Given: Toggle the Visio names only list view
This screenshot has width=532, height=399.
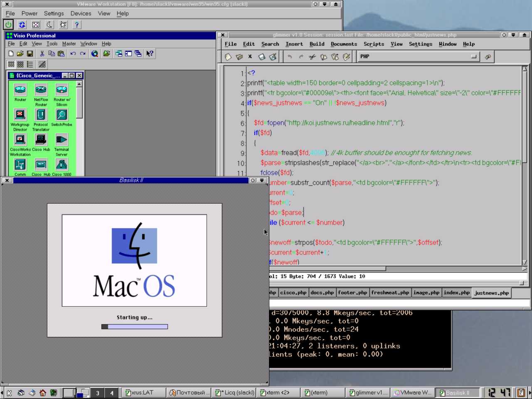Looking at the screenshot, I should click(x=30, y=64).
